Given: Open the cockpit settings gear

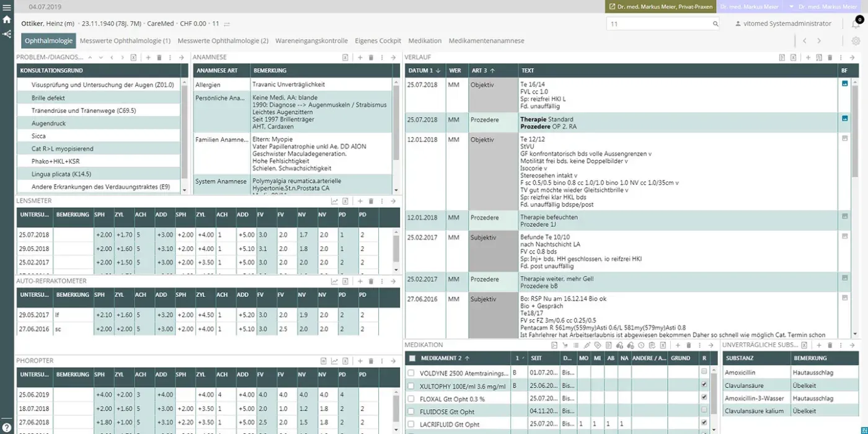Looking at the screenshot, I should [x=856, y=41].
